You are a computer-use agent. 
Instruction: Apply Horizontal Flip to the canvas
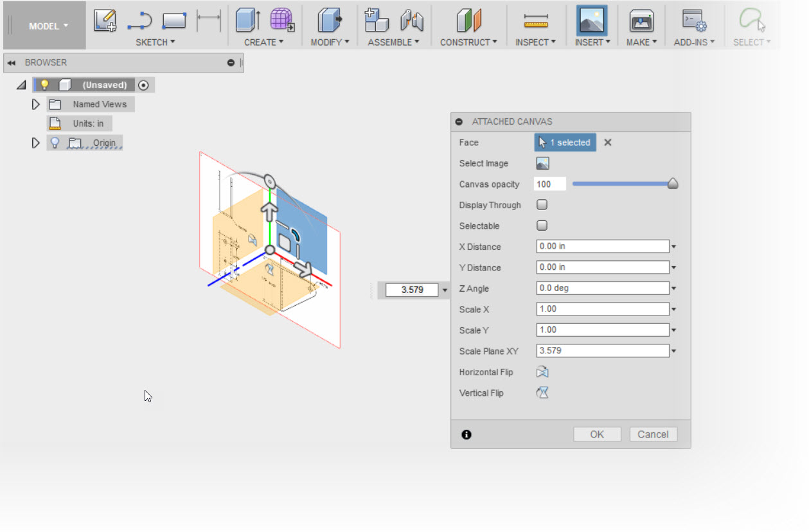pos(542,372)
